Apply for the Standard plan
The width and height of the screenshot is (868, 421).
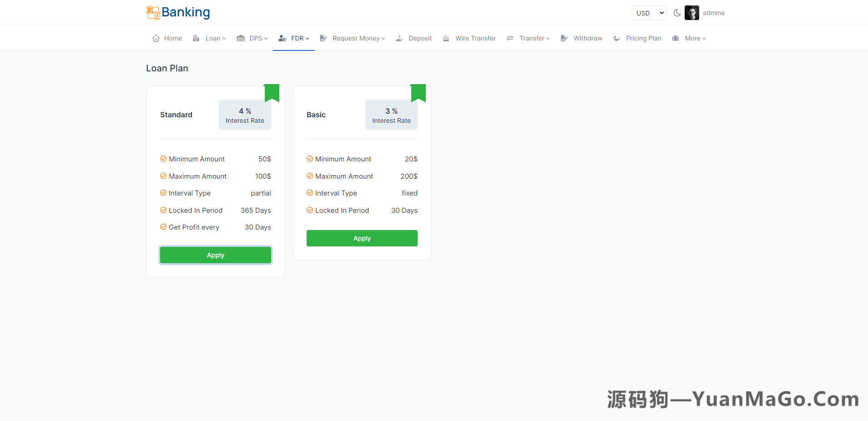(x=216, y=255)
